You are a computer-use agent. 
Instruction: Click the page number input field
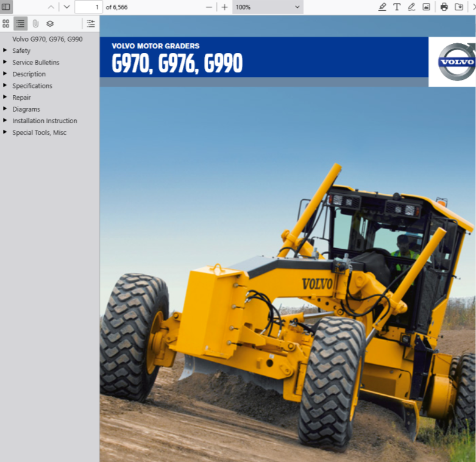[88, 7]
